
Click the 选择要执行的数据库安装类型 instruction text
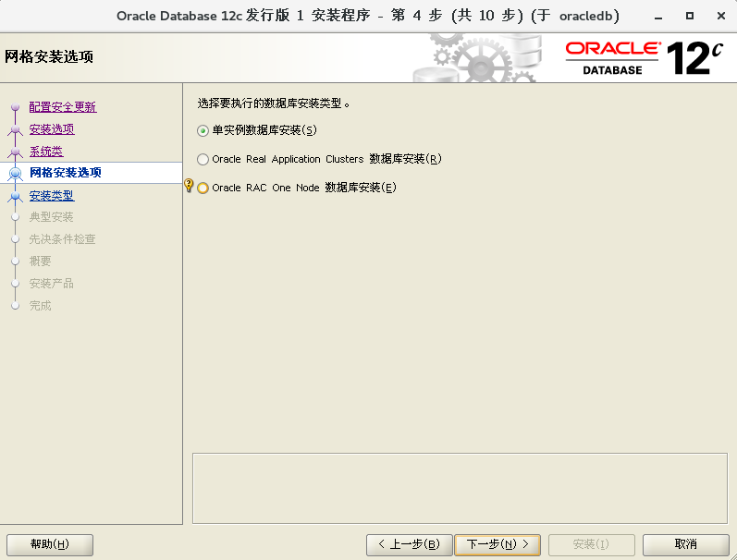(x=274, y=103)
